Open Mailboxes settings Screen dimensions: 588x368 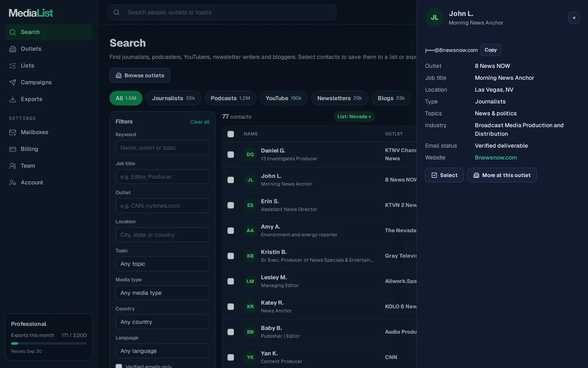[x=49, y=132]
